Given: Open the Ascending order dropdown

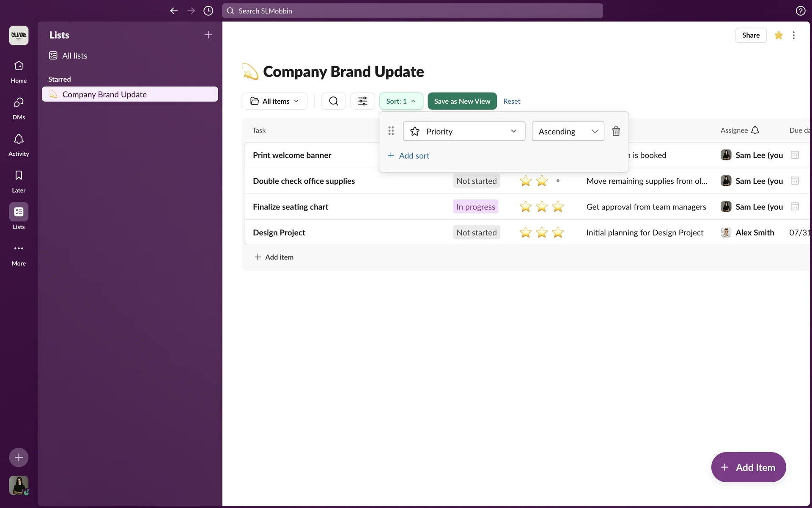Looking at the screenshot, I should [568, 131].
